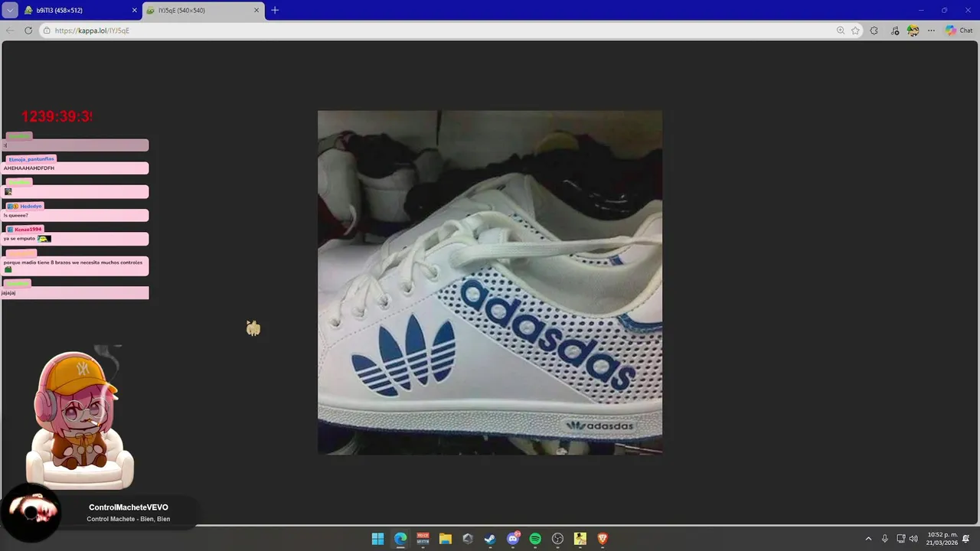The height and width of the screenshot is (551, 980).
Task: Open File Explorer from taskbar
Action: click(x=446, y=539)
